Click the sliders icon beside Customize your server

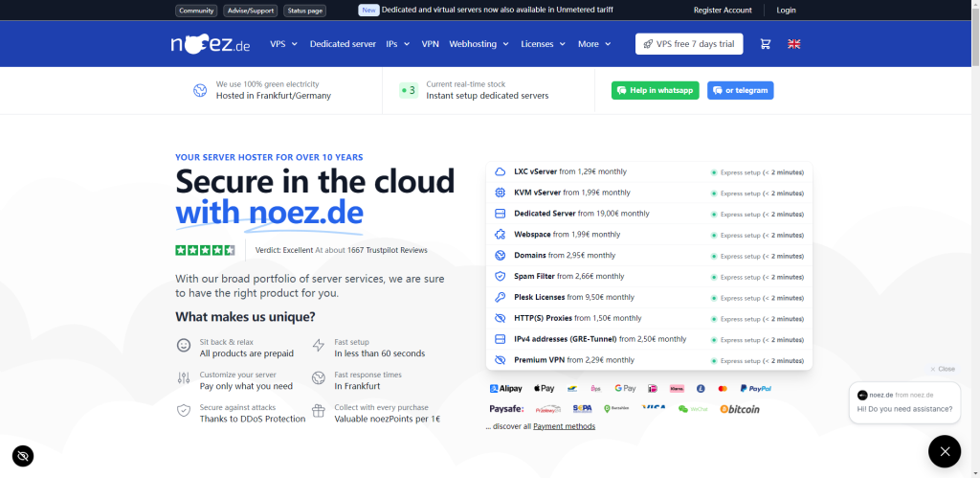coord(184,377)
